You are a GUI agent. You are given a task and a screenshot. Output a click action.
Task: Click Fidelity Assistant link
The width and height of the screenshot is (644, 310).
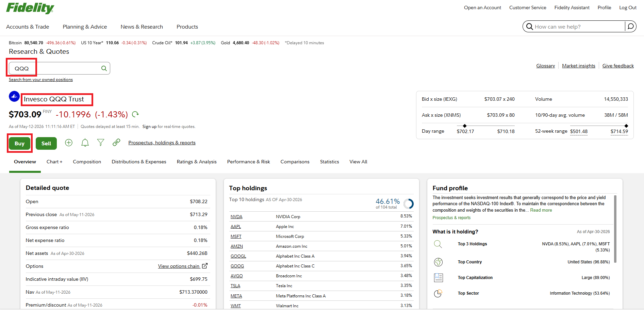(572, 7)
